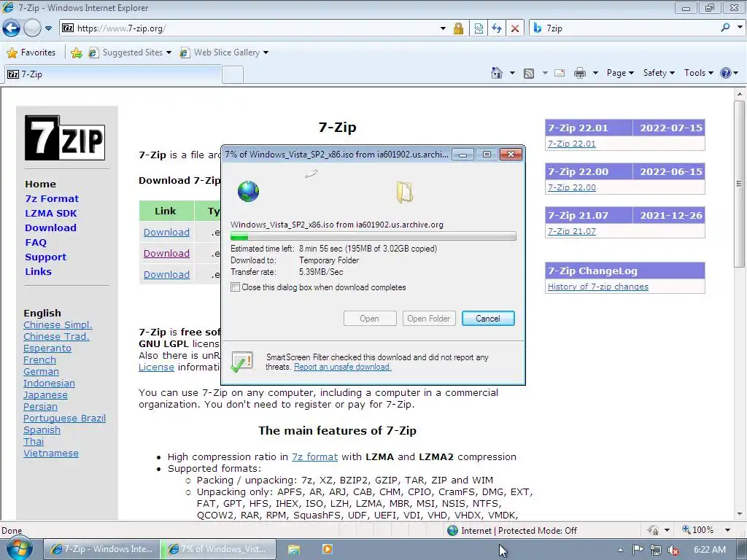Image resolution: width=747 pixels, height=560 pixels.
Task: Click the IE Forward navigation button
Action: [x=32, y=28]
